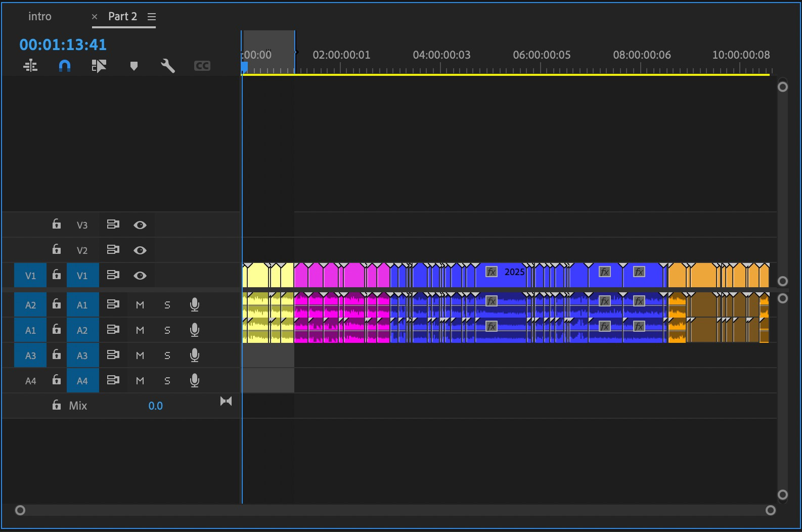This screenshot has width=802, height=532.
Task: Toggle sync lock for V3
Action: click(x=113, y=225)
